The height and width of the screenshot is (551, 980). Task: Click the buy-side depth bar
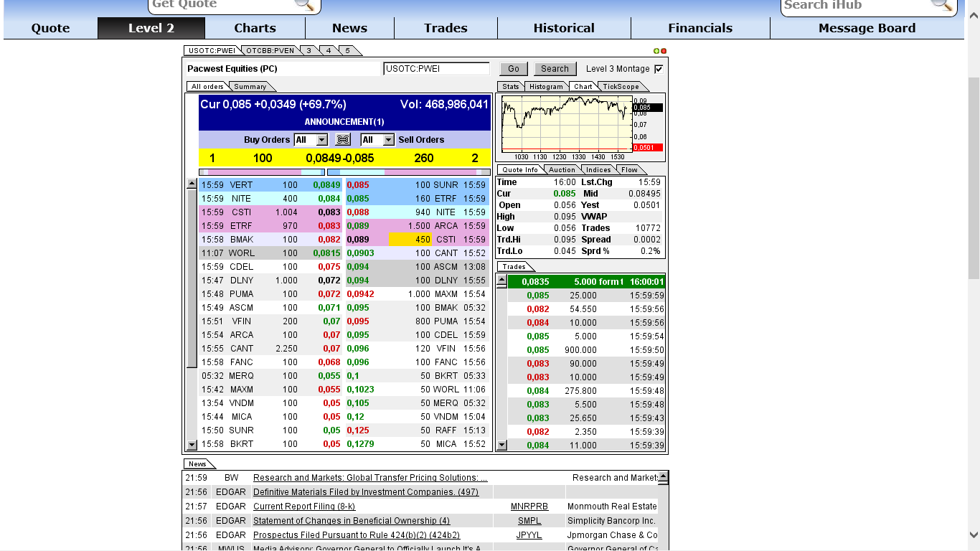click(x=262, y=172)
